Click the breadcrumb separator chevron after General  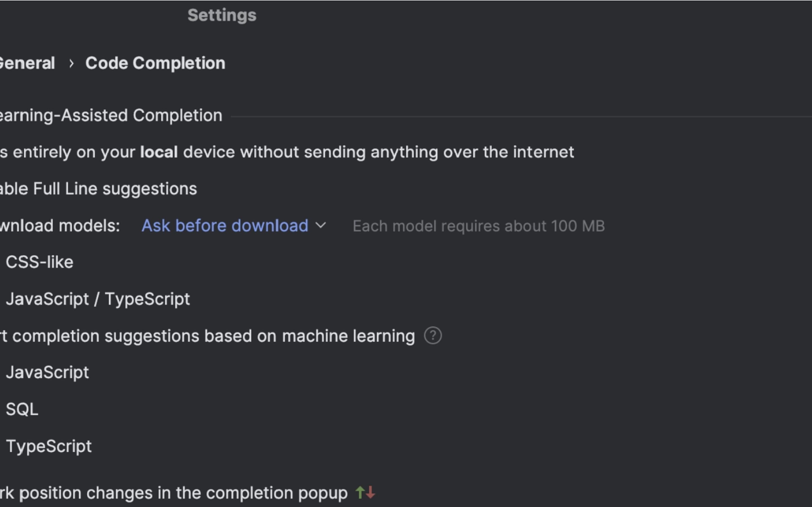[71, 63]
